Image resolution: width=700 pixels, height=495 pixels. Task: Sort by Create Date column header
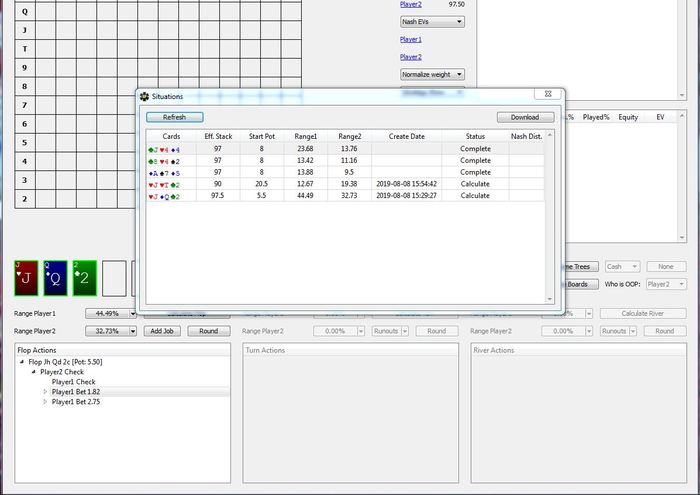406,136
